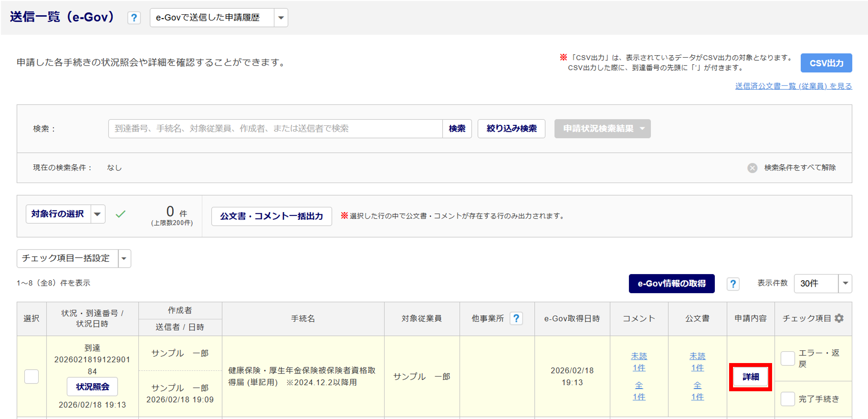Viewport: 868px width, 419px height.
Task: Open the 送信済公文書一覧 (従業員) を見る link
Action: [x=793, y=86]
